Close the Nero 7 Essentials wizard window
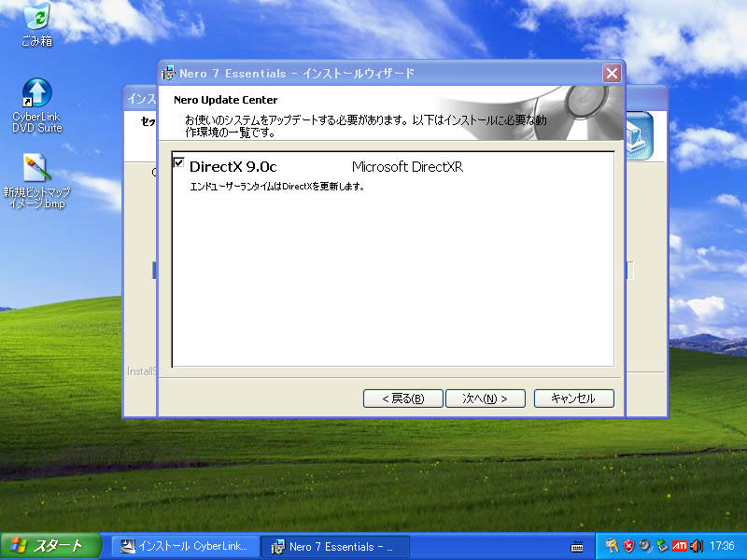This screenshot has height=560, width=747. (x=612, y=74)
